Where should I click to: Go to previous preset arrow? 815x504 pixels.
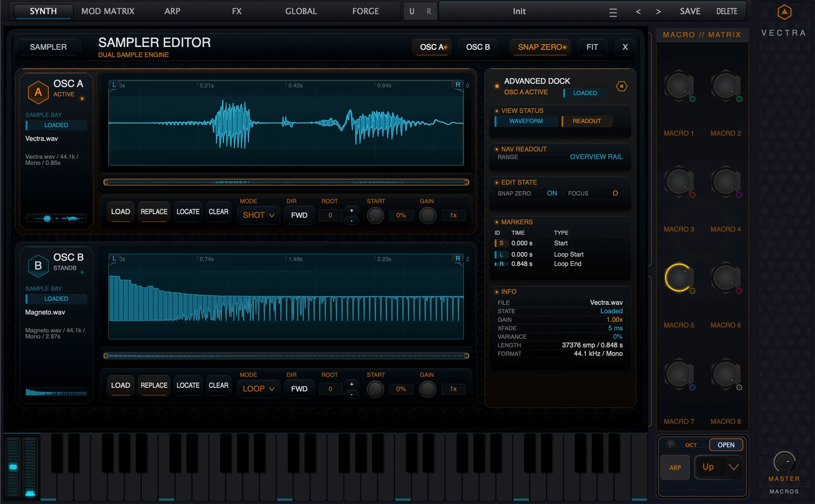tap(638, 12)
